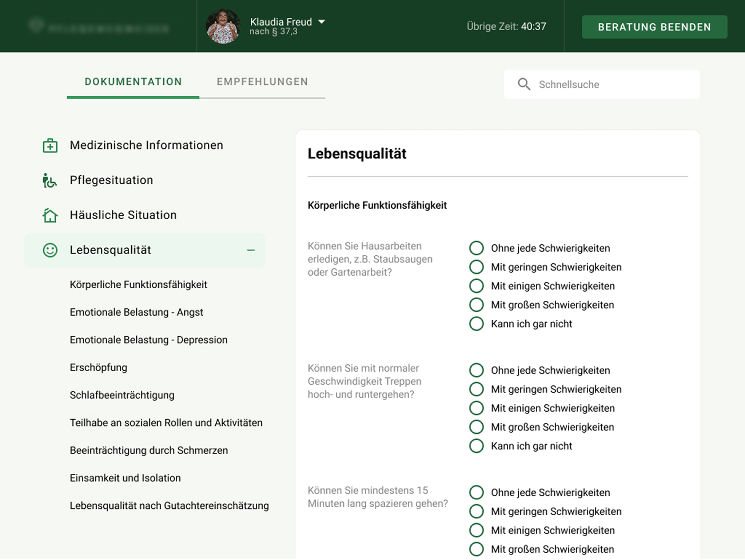Collapse the Lebensqualität section with the minus icon
Image resolution: width=745 pixels, height=560 pixels.
[251, 250]
